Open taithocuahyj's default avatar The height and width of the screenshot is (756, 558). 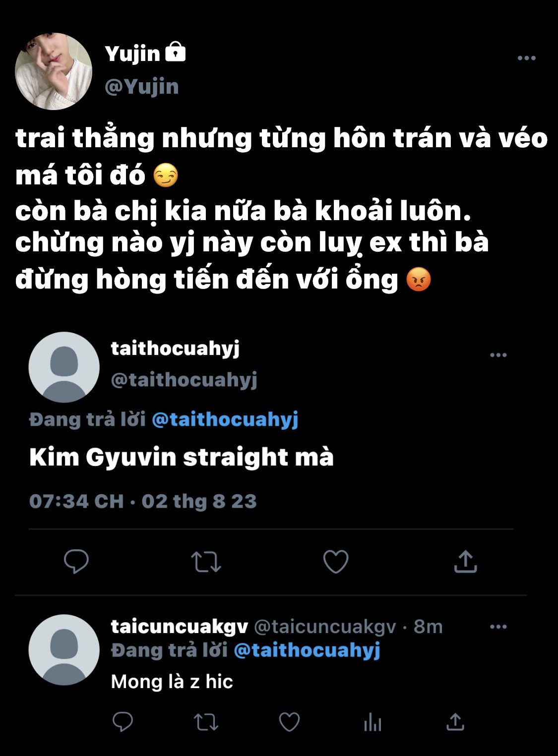[x=64, y=367]
